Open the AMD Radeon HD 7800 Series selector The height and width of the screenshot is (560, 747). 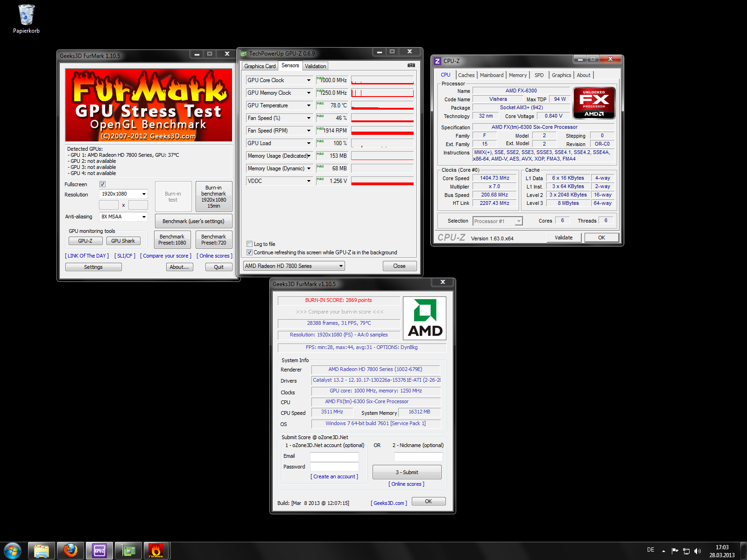[294, 266]
